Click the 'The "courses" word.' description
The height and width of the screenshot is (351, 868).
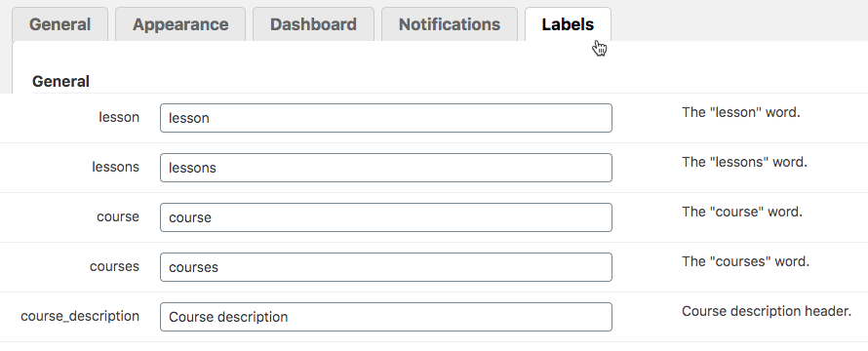(x=746, y=261)
